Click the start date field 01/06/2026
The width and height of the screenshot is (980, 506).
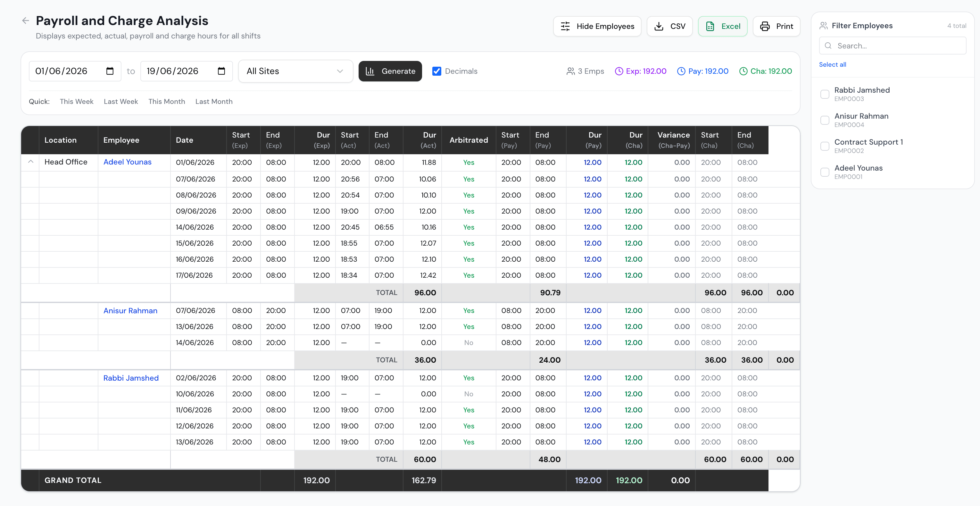[x=75, y=71]
